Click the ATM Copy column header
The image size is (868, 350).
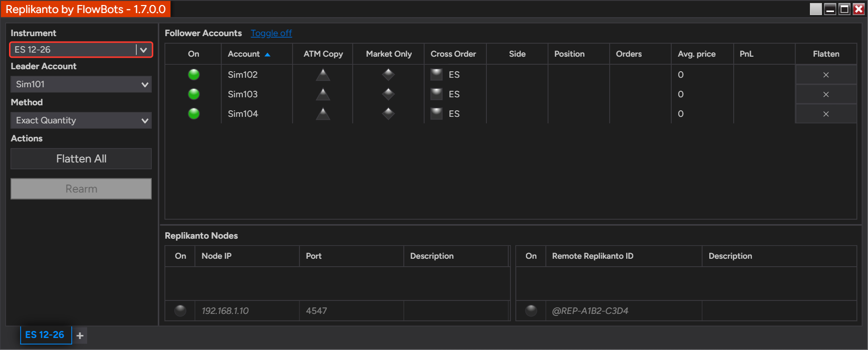[323, 54]
